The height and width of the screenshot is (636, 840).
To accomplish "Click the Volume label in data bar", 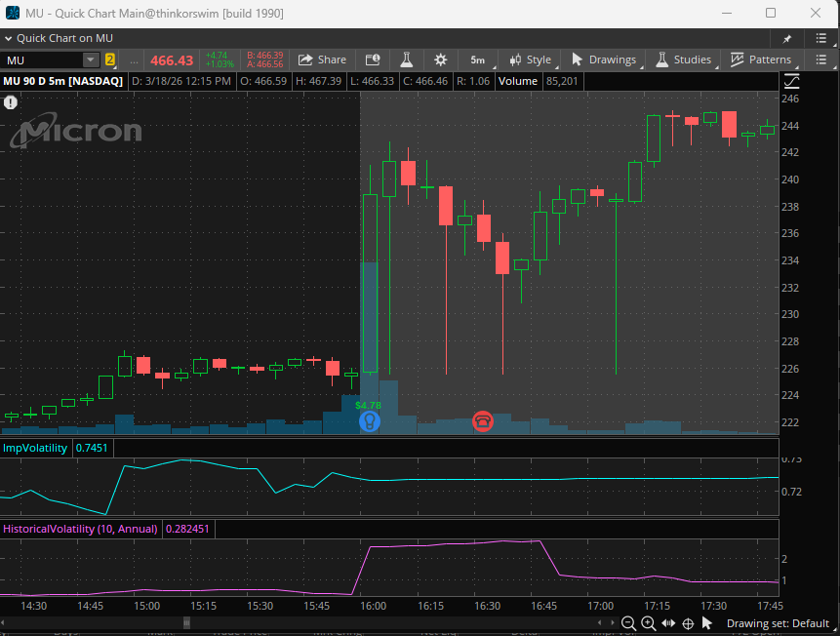I will [517, 81].
